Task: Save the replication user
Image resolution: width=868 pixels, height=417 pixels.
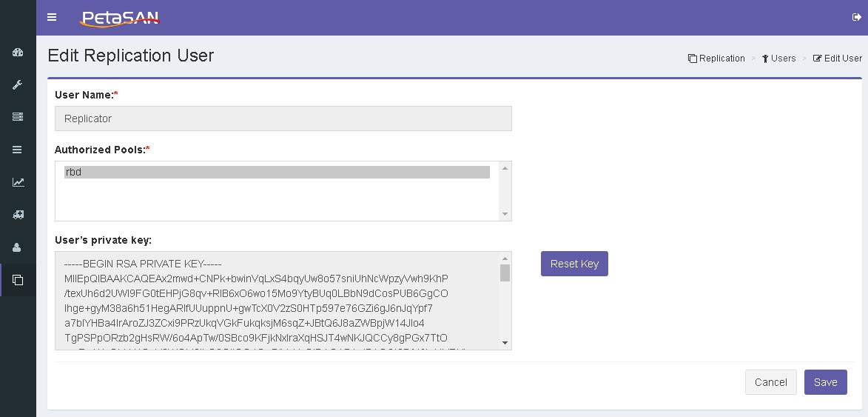Action: [x=825, y=382]
